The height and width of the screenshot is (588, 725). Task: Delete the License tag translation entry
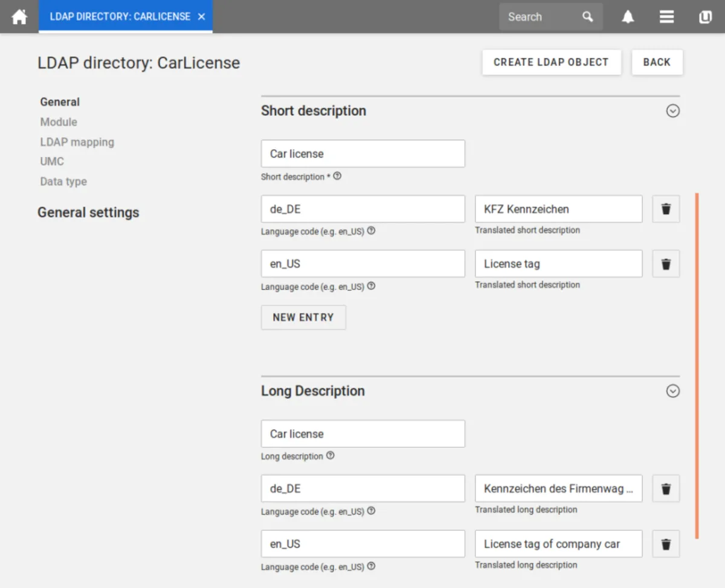(665, 264)
